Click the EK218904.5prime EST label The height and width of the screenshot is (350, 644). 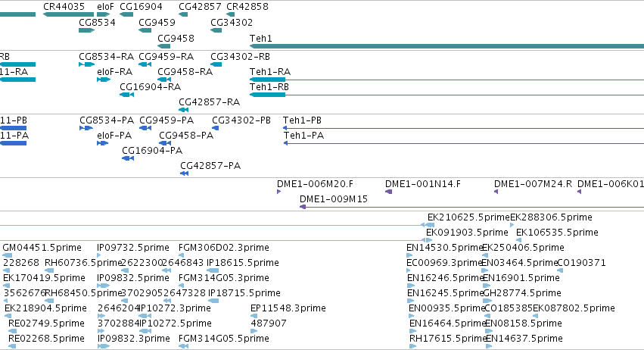tap(45, 308)
